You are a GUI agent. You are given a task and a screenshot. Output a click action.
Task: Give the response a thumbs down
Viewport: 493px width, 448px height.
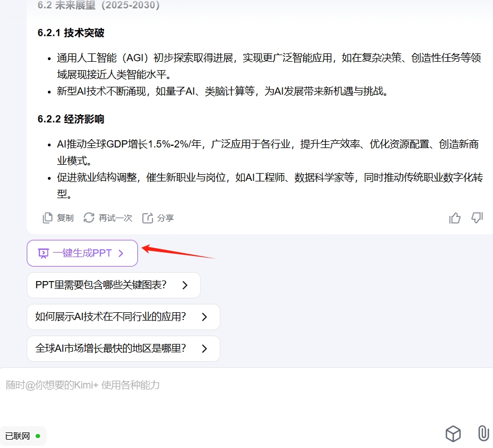coord(477,218)
